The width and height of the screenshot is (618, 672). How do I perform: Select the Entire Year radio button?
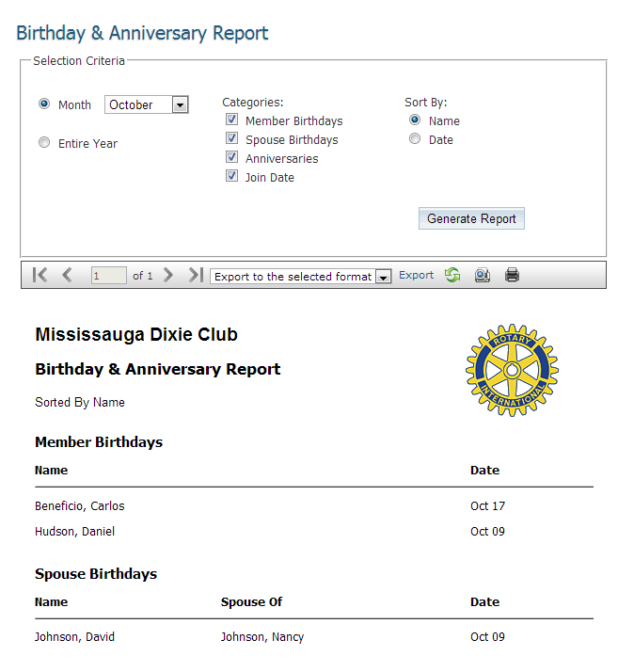pyautogui.click(x=44, y=142)
